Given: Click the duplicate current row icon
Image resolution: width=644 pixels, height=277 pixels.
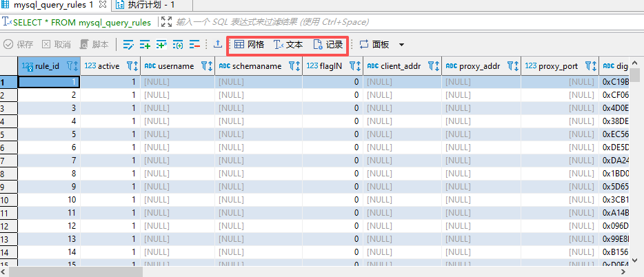Looking at the screenshot, I should (x=161, y=45).
